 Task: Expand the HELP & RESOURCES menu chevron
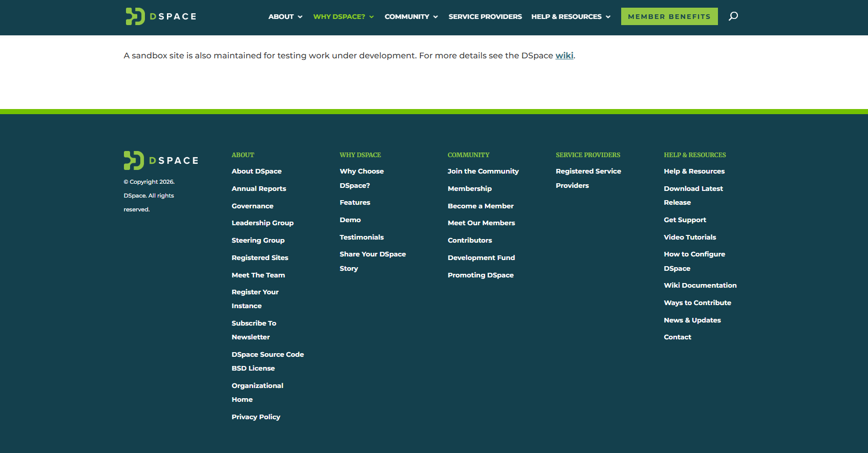[x=608, y=17]
